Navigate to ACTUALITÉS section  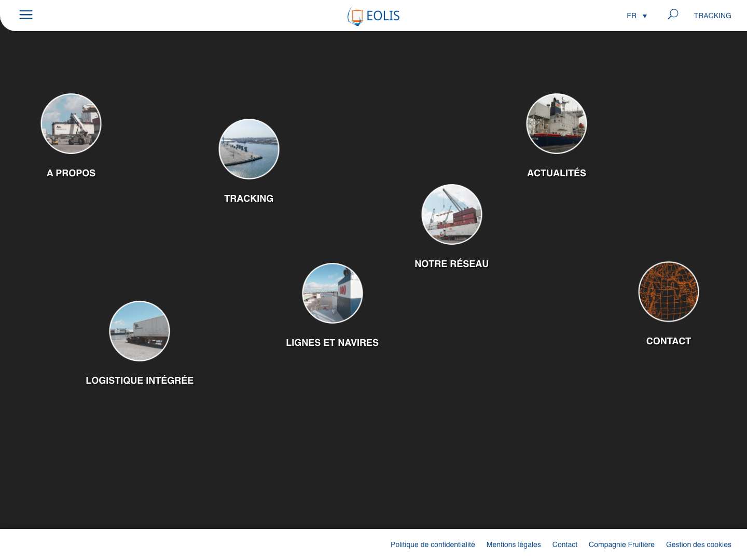(557, 173)
